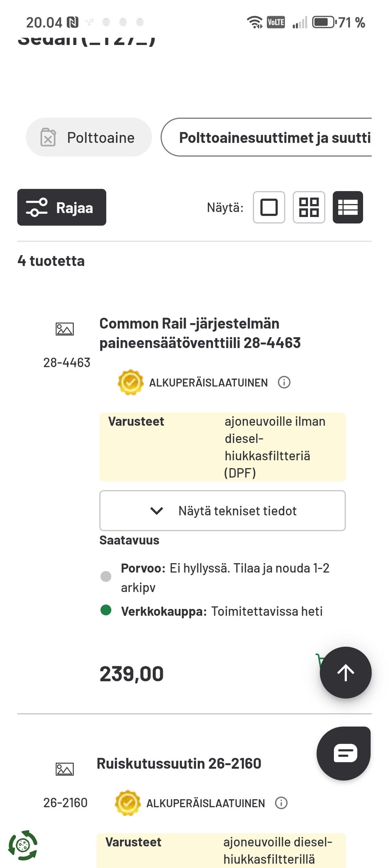Viewport: 389px width, 868px height.
Task: Open the chat support bubble
Action: click(x=344, y=753)
